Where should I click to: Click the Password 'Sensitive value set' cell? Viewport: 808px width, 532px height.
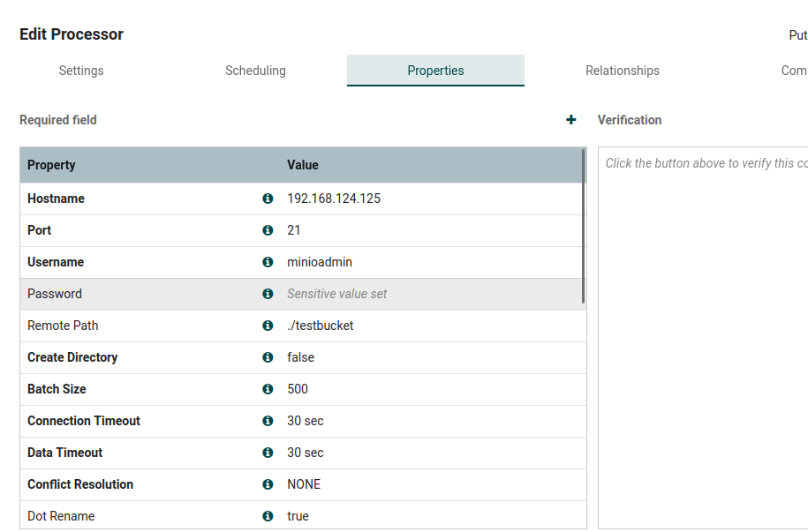[337, 294]
